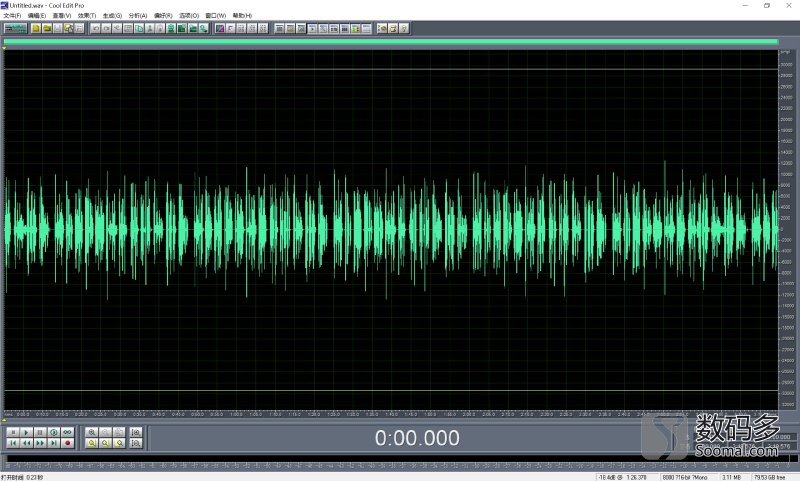The height and width of the screenshot is (481, 800).
Task: Jump to the start of the waveform
Action: 12,442
